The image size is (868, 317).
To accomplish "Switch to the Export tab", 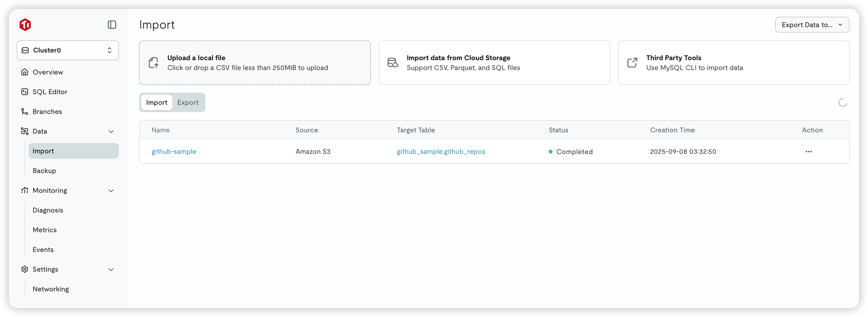I will tap(188, 103).
